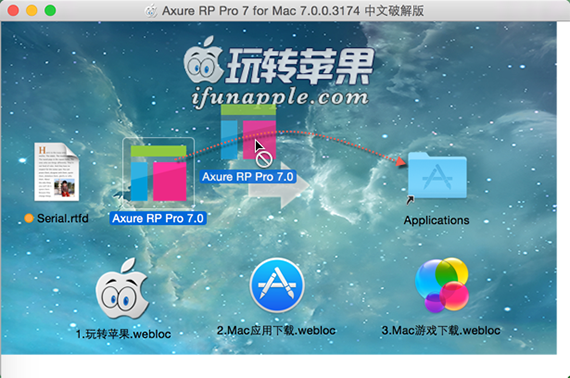Viewport: 570px width, 378px height.
Task: Click the window title Axure RP Pro 7 for Mac
Action: [x=293, y=11]
